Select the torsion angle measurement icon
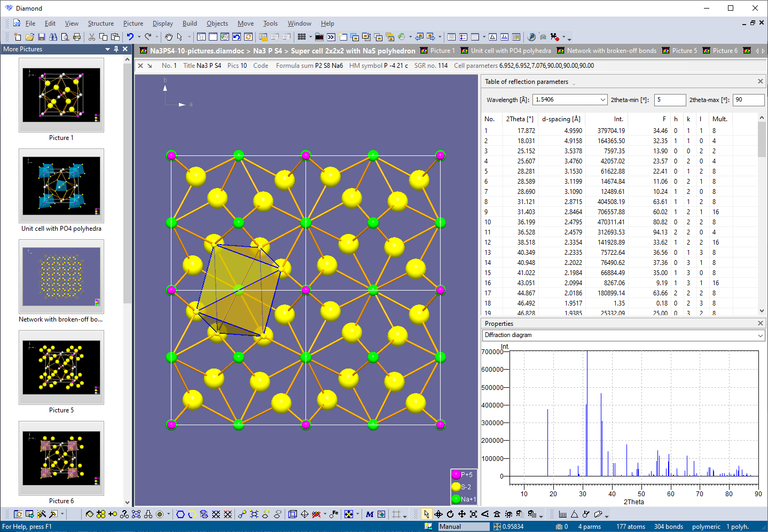Viewport: 768px width, 532px height. tap(586, 514)
